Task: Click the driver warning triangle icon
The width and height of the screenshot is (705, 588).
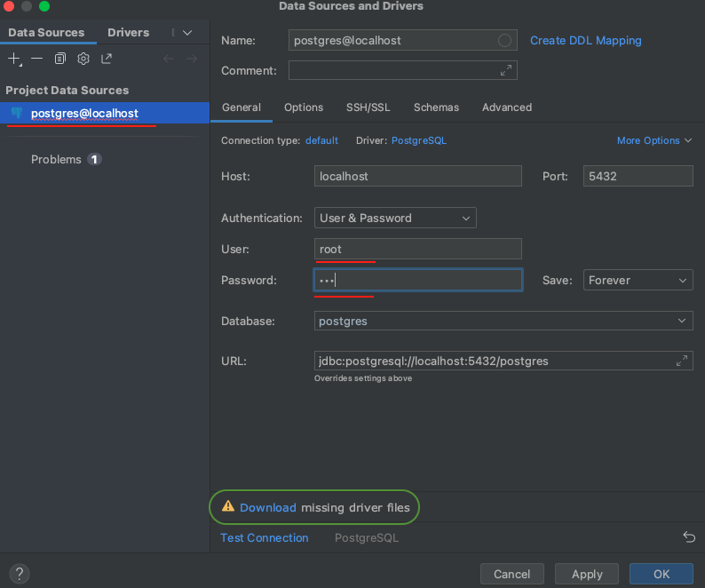Action: (228, 506)
